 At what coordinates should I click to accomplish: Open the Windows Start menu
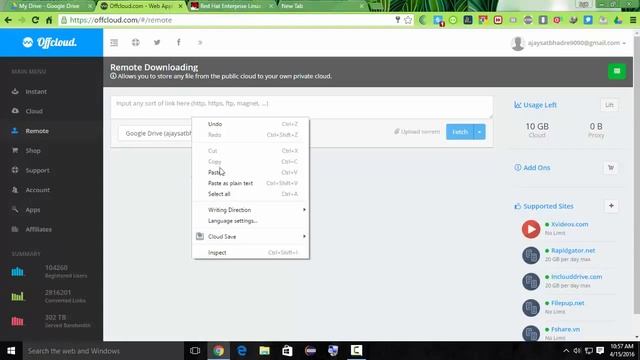click(11, 351)
